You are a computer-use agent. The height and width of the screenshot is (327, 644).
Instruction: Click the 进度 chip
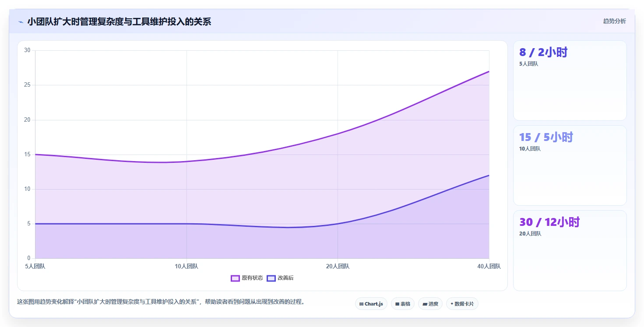coord(430,304)
